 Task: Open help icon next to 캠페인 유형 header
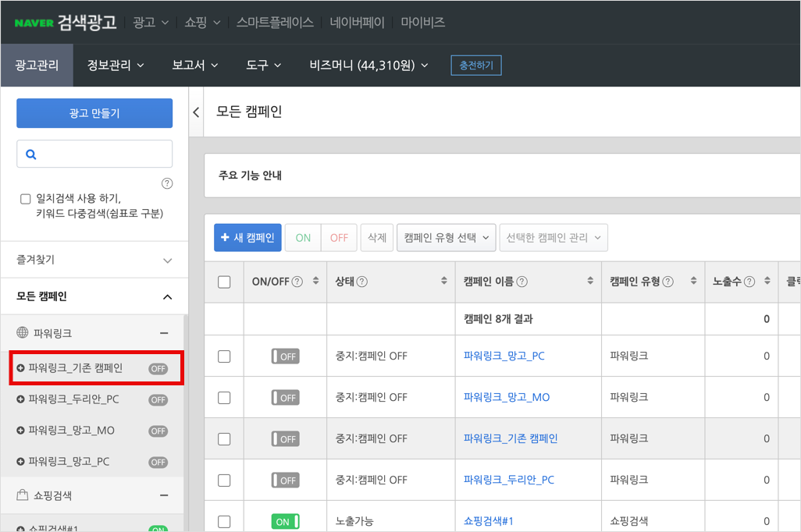(x=668, y=282)
